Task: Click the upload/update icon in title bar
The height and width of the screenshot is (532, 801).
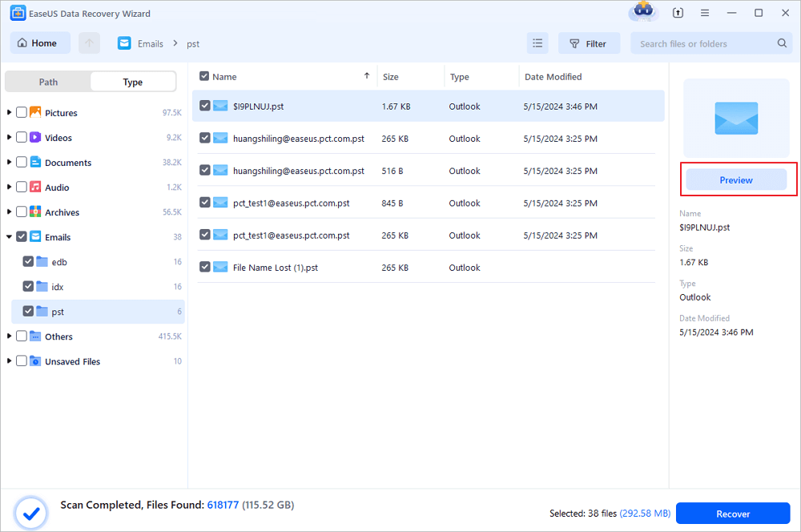Action: (x=678, y=14)
